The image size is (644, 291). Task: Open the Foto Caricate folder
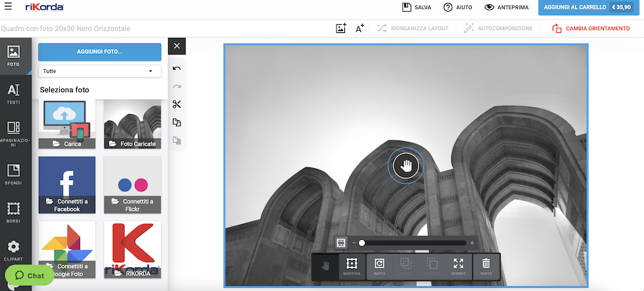pyautogui.click(x=132, y=124)
